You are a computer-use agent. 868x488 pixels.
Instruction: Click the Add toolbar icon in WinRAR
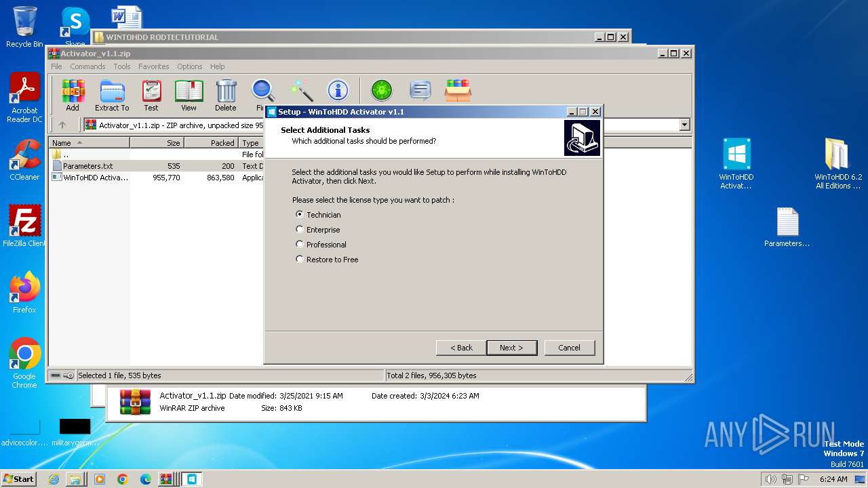73,95
